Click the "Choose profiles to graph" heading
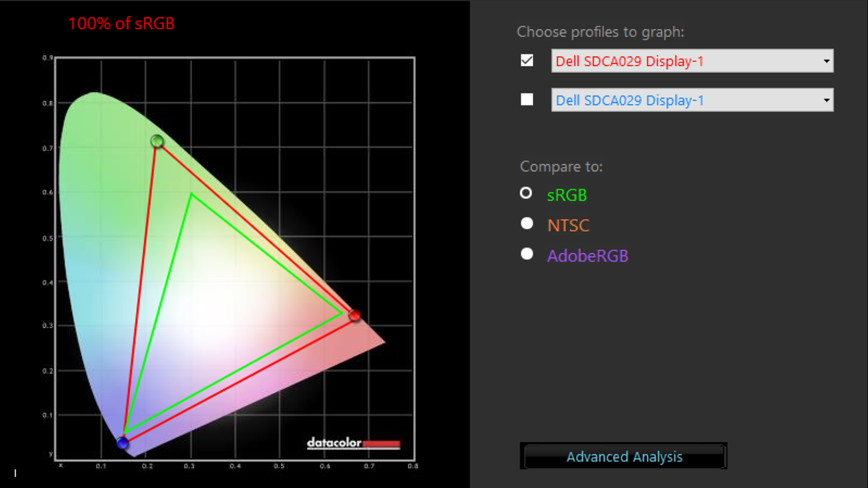This screenshot has height=488, width=868. click(x=600, y=32)
